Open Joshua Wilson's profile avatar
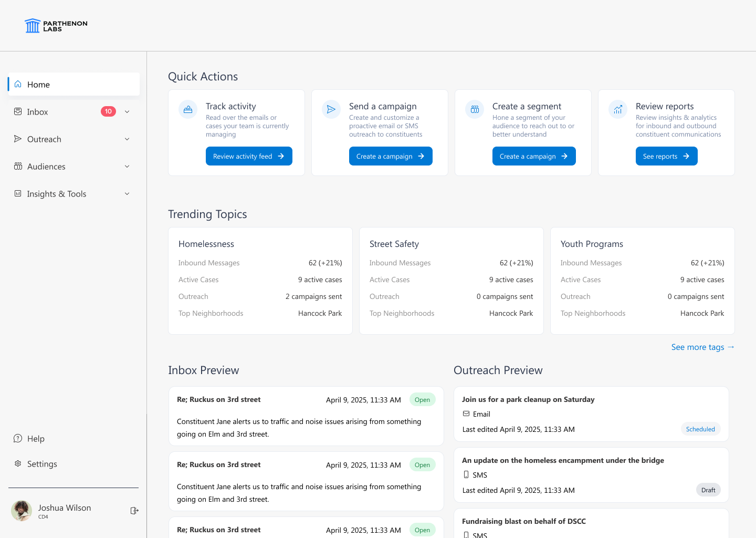The height and width of the screenshot is (538, 756). coord(22,511)
